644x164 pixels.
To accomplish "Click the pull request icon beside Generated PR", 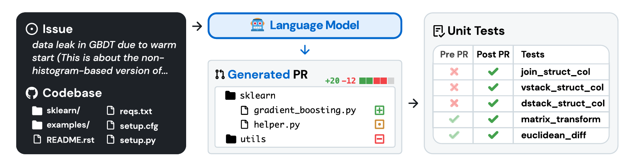I will [x=220, y=74].
